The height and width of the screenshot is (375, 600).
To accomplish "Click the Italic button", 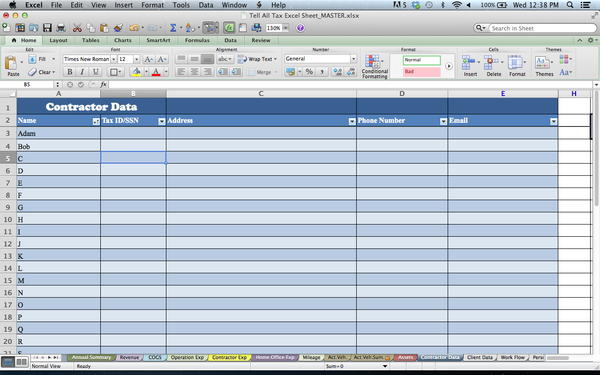I will coord(82,72).
